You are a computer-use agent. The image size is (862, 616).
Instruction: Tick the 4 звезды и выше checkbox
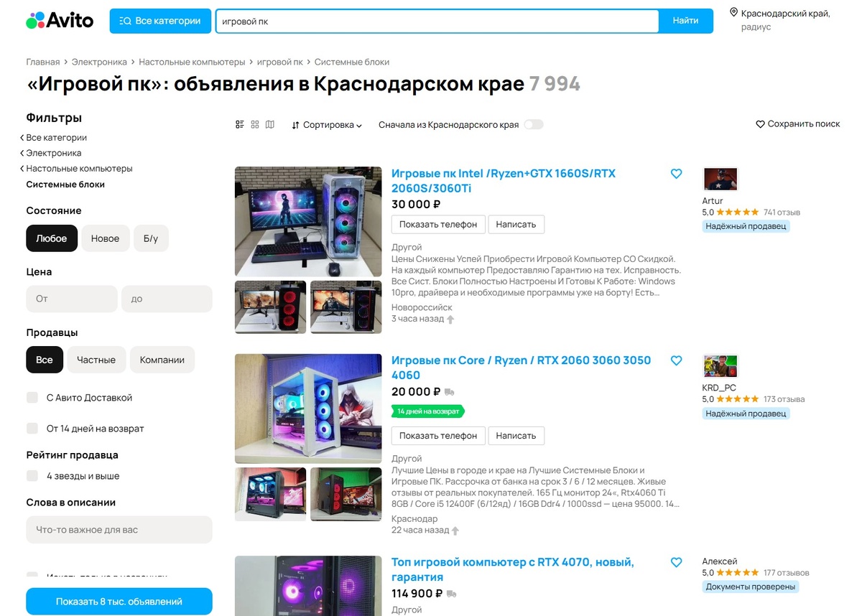32,476
